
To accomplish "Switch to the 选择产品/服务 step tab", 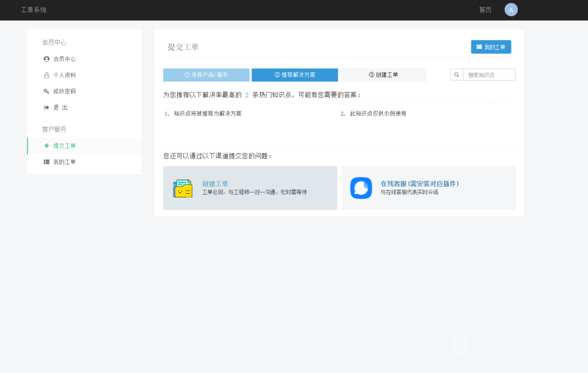I will (206, 75).
